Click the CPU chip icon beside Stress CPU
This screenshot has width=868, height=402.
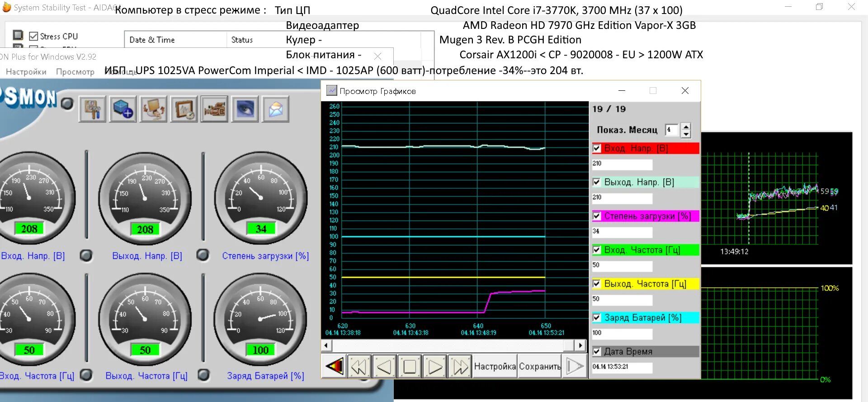[x=18, y=35]
